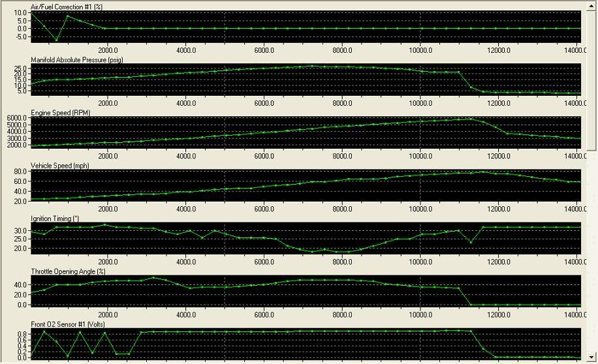Select the Ignition Timing (°) graph title
598x364 pixels.
pos(55,219)
